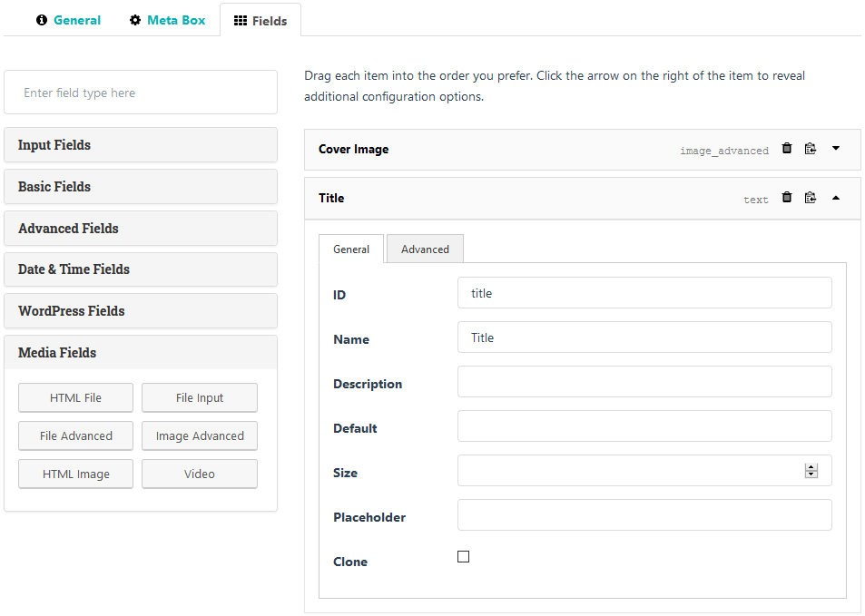865x616 pixels.
Task: Clone the Title field with copy icon
Action: click(x=811, y=198)
